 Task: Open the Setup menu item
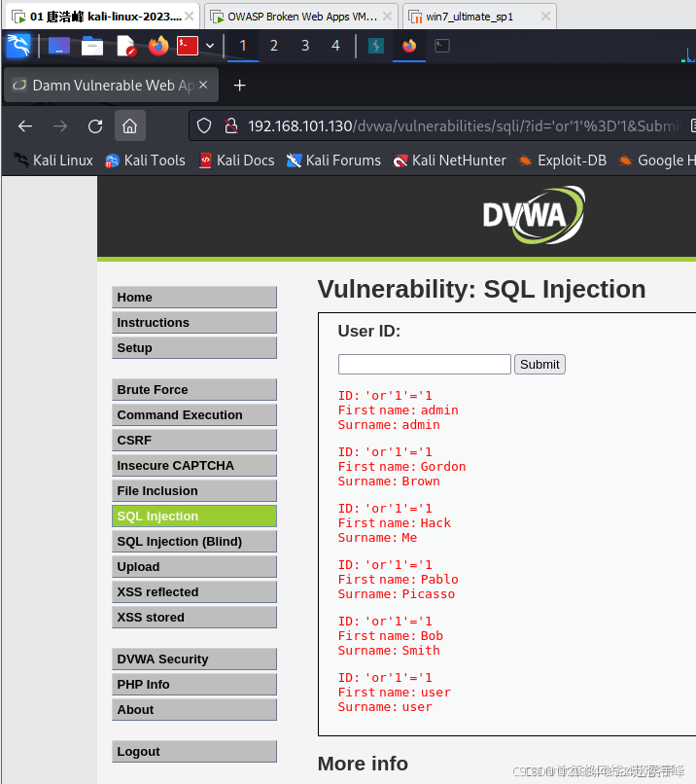point(193,347)
